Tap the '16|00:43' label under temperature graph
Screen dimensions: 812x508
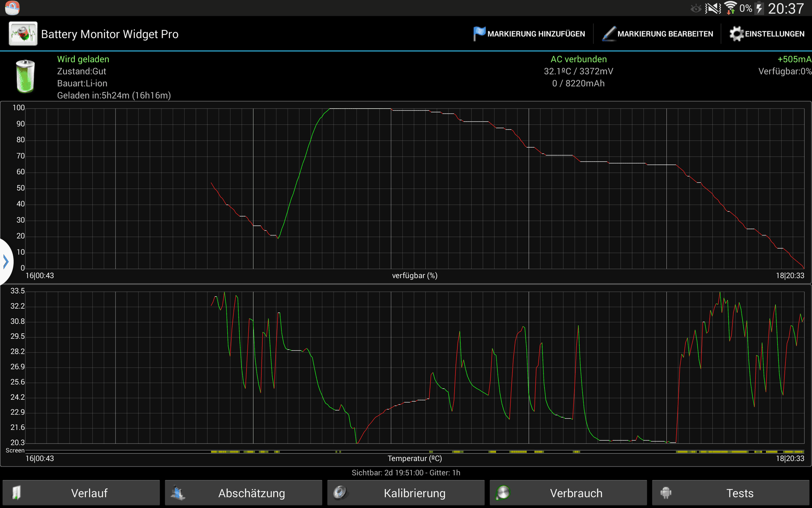click(40, 458)
